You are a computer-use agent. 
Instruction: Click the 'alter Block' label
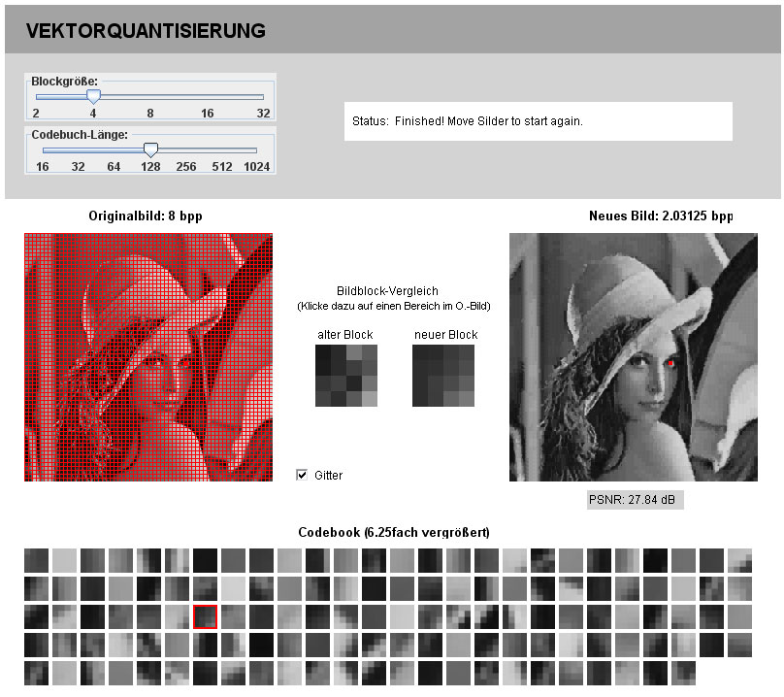345,335
